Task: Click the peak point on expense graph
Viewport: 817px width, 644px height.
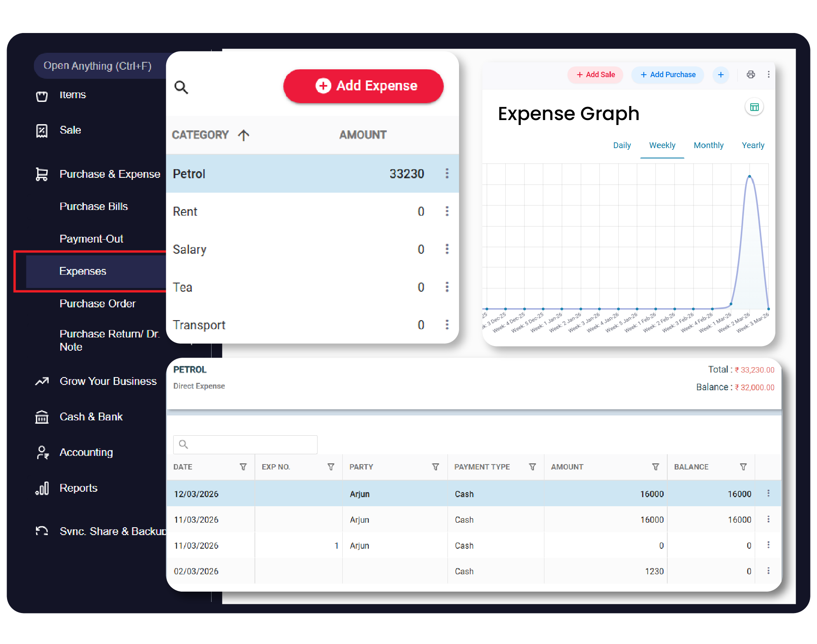Action: pyautogui.click(x=749, y=177)
